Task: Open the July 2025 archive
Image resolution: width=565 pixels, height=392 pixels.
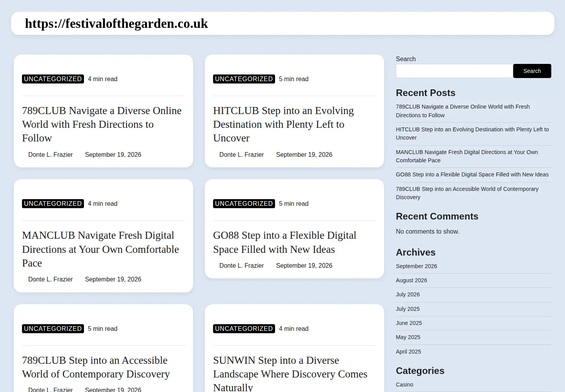Action: tap(408, 309)
